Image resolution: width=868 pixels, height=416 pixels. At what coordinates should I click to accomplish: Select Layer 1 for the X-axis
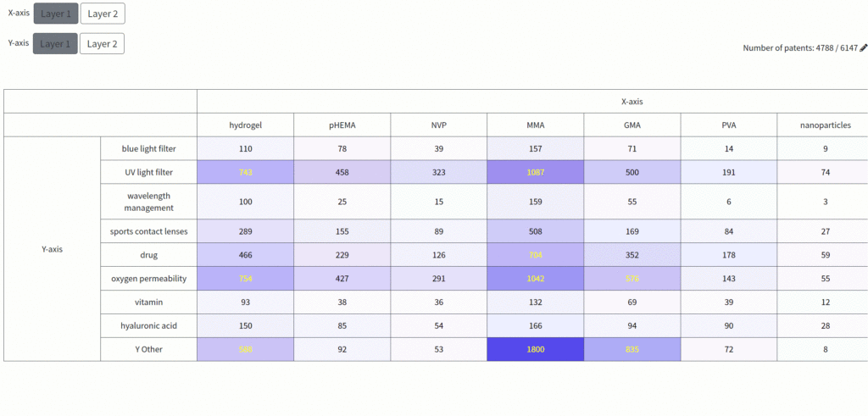[56, 14]
